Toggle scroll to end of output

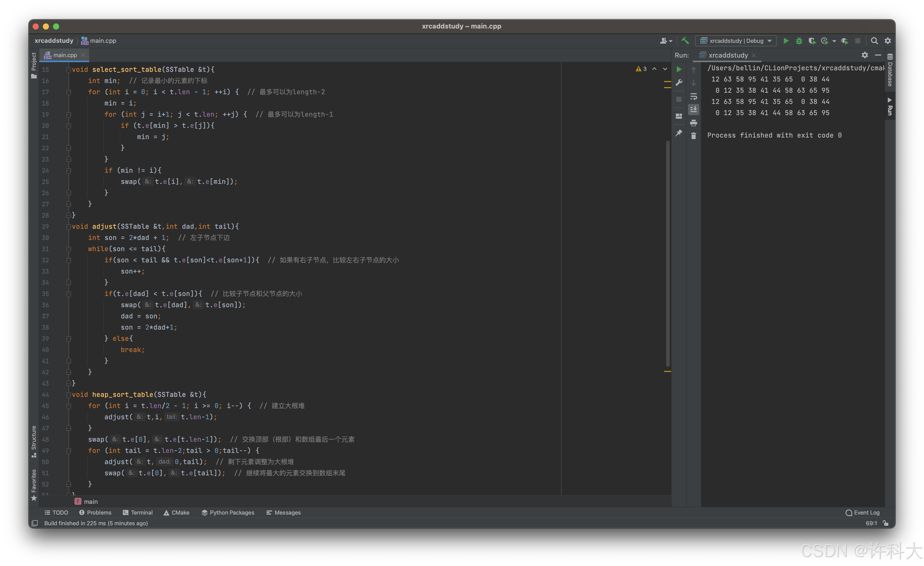point(693,109)
